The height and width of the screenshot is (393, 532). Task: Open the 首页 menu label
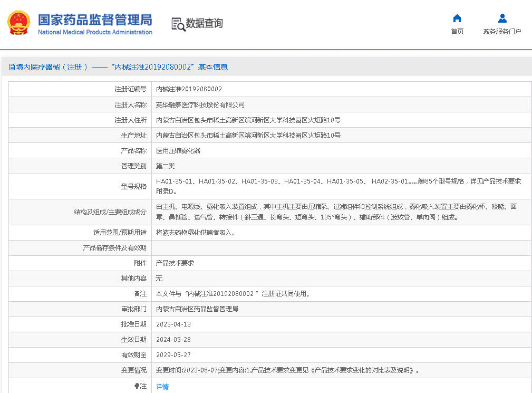[457, 32]
